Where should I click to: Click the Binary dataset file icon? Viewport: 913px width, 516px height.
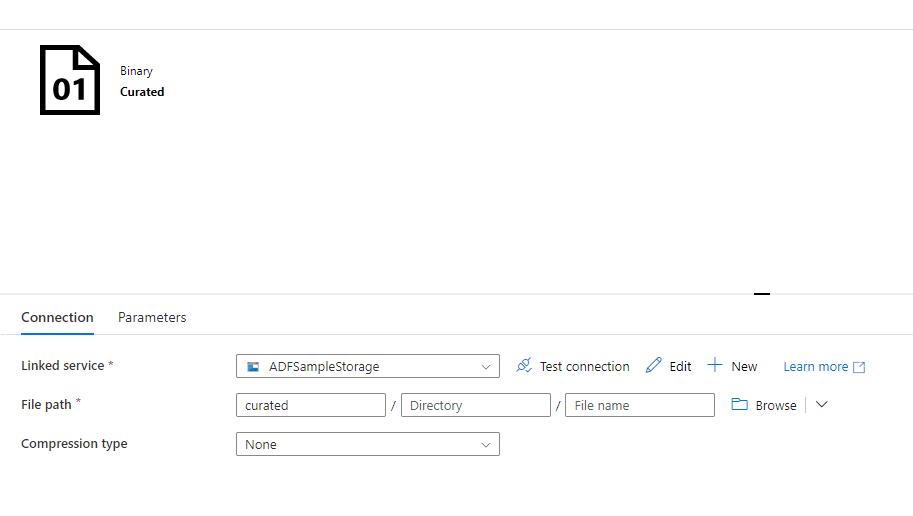tap(70, 80)
